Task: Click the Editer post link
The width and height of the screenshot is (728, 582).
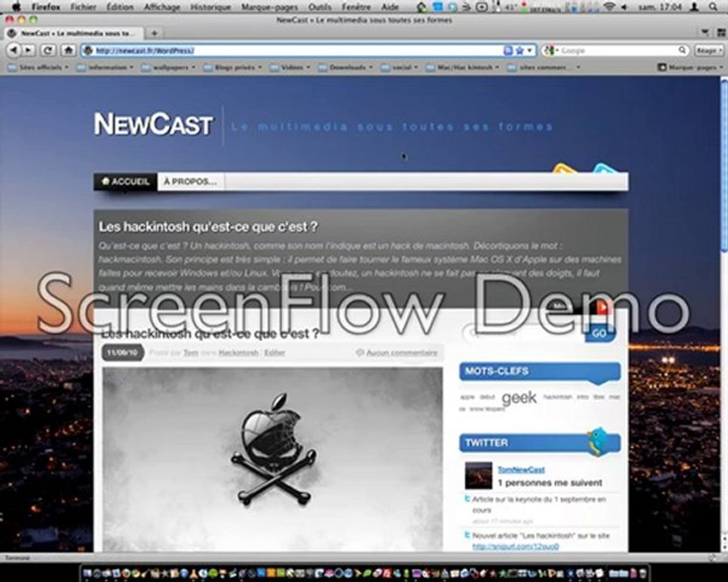Action: tap(274, 352)
